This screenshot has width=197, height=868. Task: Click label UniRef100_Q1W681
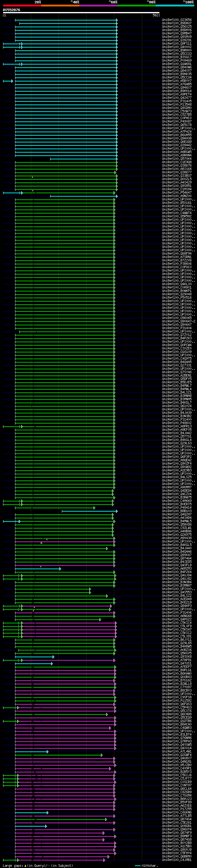click(177, 64)
